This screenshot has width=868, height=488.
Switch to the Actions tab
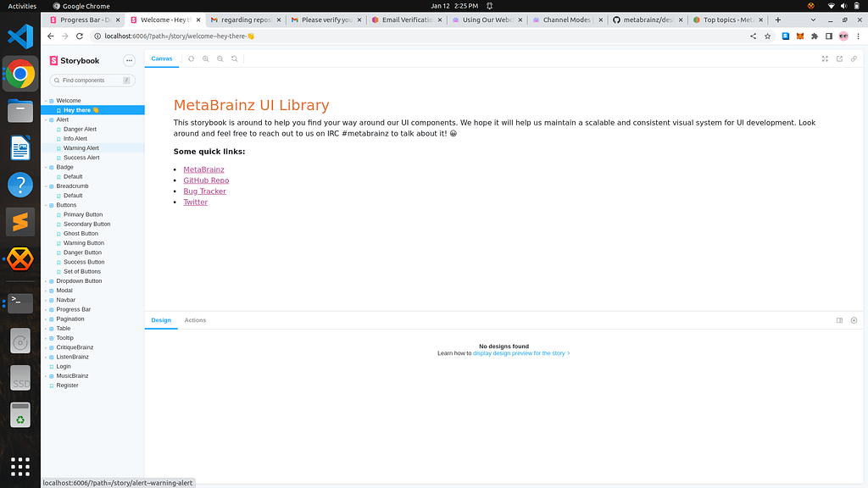pyautogui.click(x=195, y=320)
